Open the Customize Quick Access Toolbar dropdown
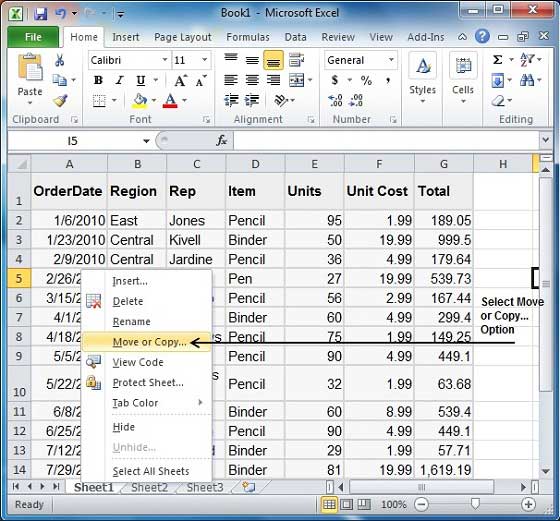 coord(121,15)
